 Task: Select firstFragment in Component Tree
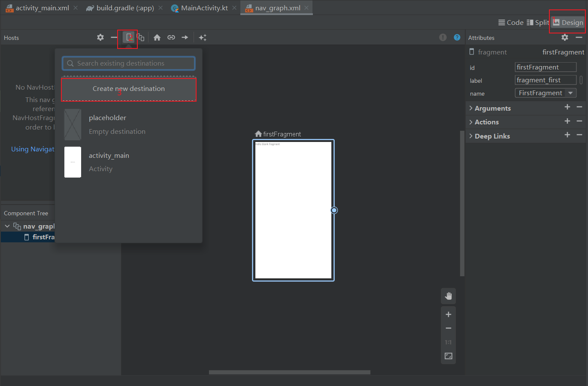28,237
